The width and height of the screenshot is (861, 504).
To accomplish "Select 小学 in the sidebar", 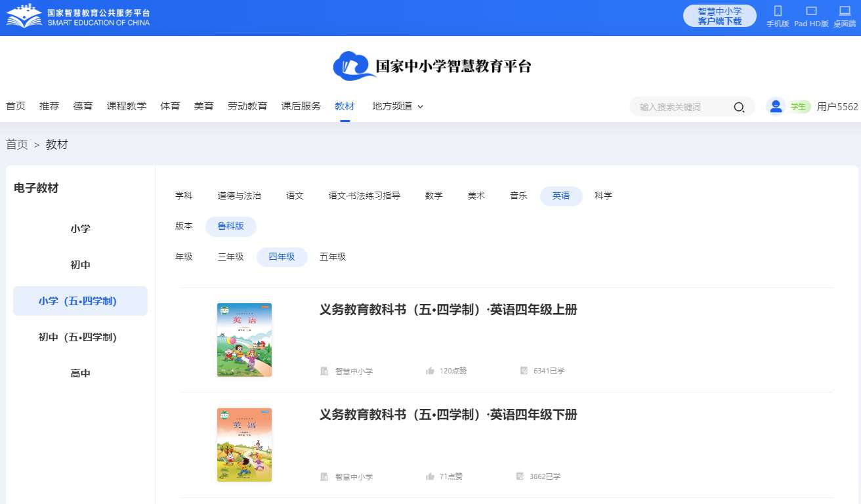I will [x=80, y=229].
